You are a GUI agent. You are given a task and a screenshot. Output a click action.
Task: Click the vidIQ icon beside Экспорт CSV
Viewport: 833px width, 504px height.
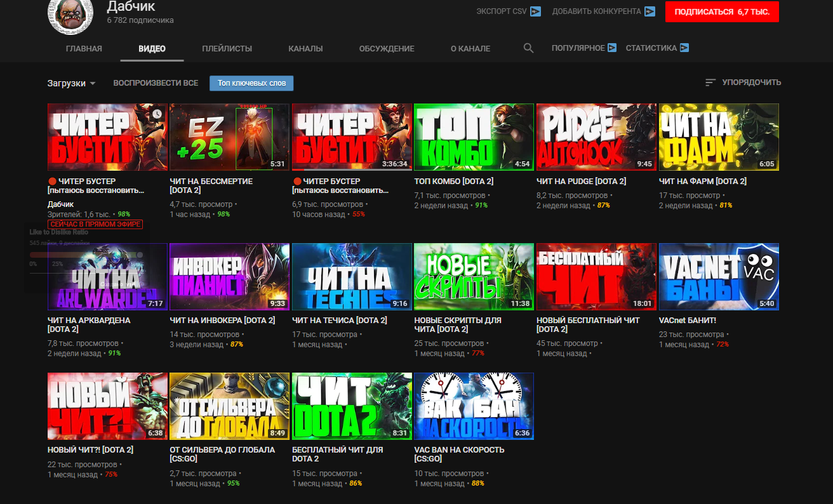click(x=535, y=11)
